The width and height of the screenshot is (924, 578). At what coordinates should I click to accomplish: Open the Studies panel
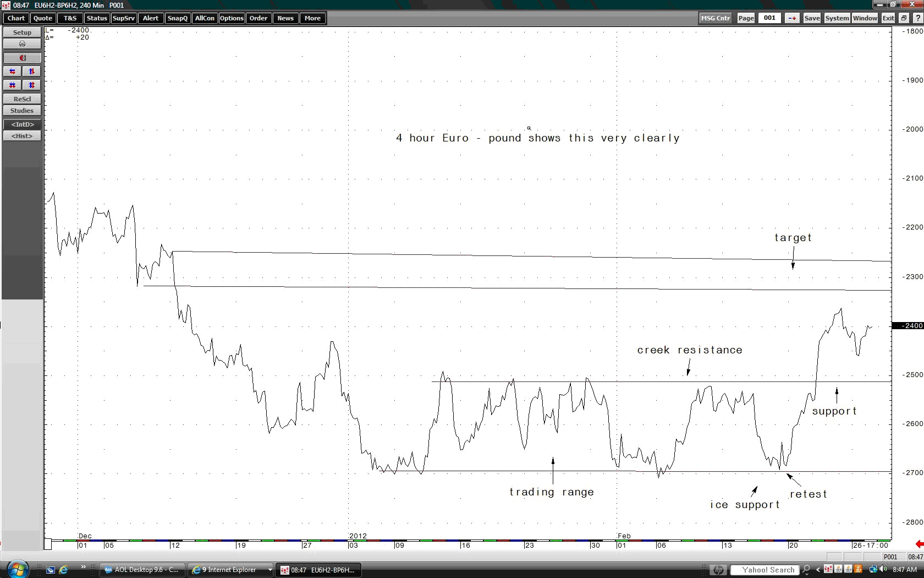[22, 111]
